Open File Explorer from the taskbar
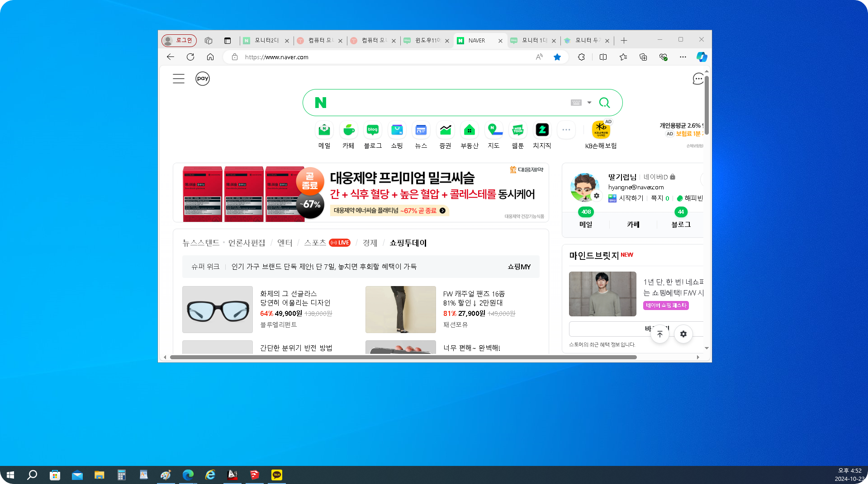Screen dimensions: 868x484 pyautogui.click(x=100, y=475)
